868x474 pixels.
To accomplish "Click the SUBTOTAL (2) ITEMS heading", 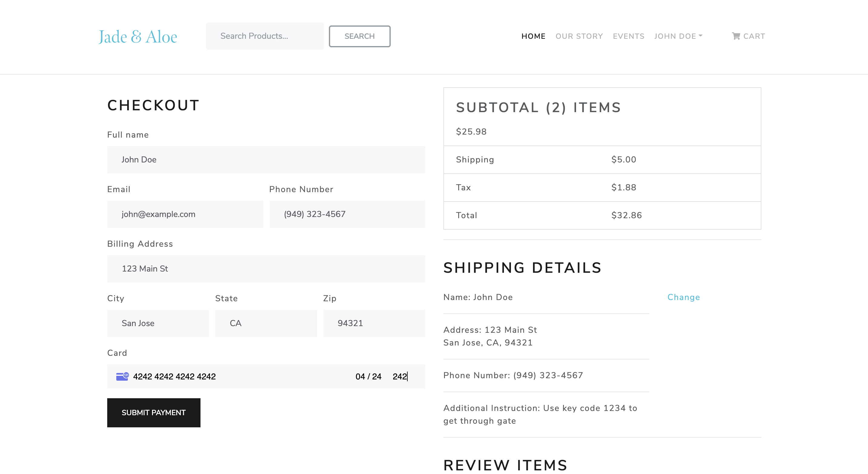I will click(x=538, y=108).
